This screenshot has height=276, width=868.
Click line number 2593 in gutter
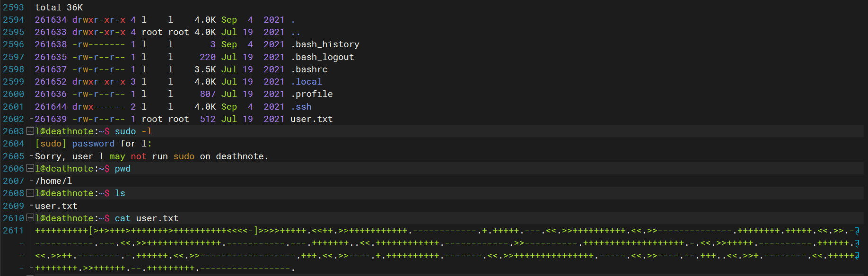pyautogui.click(x=13, y=8)
